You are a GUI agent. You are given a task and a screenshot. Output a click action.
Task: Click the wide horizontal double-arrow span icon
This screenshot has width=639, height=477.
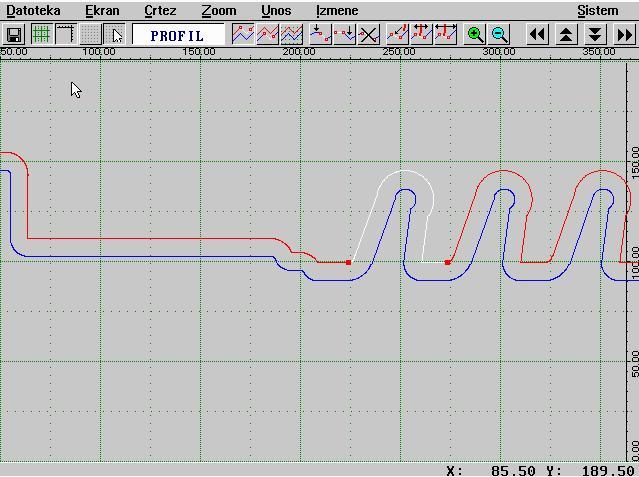(446, 35)
